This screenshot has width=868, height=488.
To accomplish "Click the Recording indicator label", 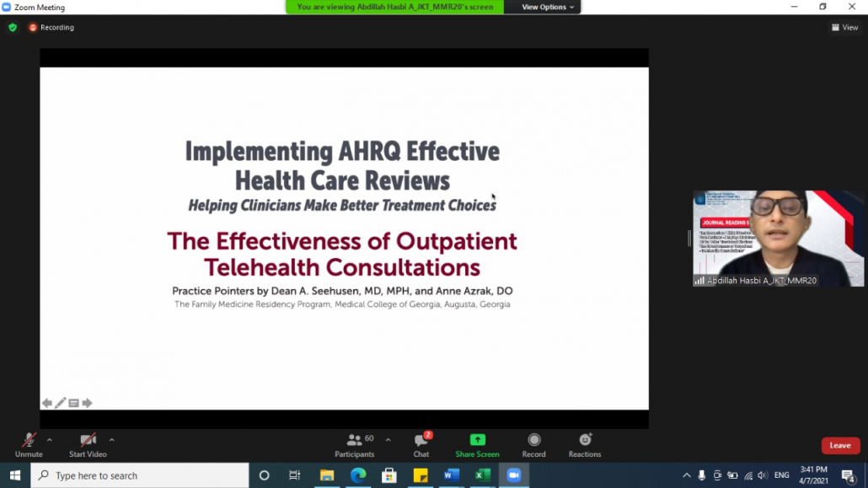I will coord(51,27).
